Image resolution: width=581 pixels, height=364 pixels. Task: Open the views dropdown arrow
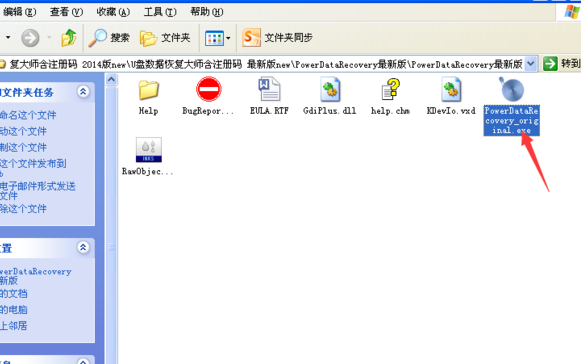click(228, 38)
